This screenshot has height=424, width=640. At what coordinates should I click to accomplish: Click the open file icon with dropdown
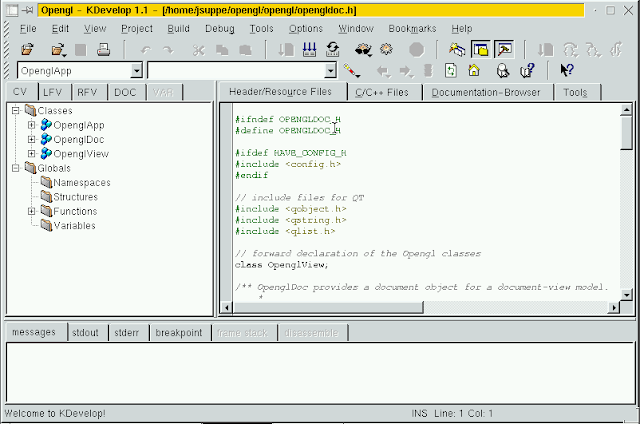(x=59, y=50)
